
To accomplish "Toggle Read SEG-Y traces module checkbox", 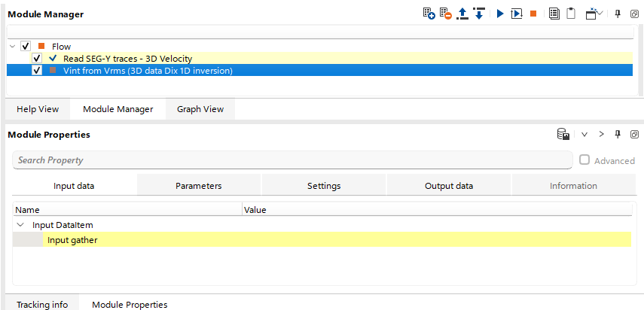I will (37, 58).
